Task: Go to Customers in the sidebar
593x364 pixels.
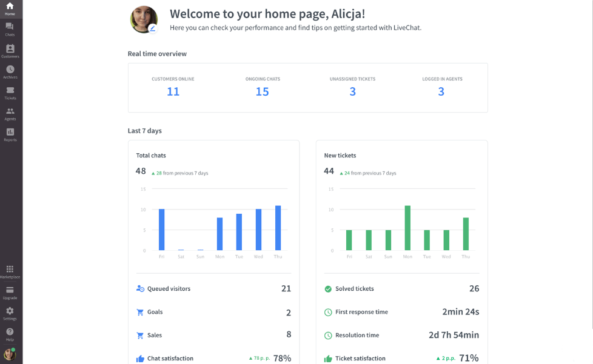Action: (10, 50)
